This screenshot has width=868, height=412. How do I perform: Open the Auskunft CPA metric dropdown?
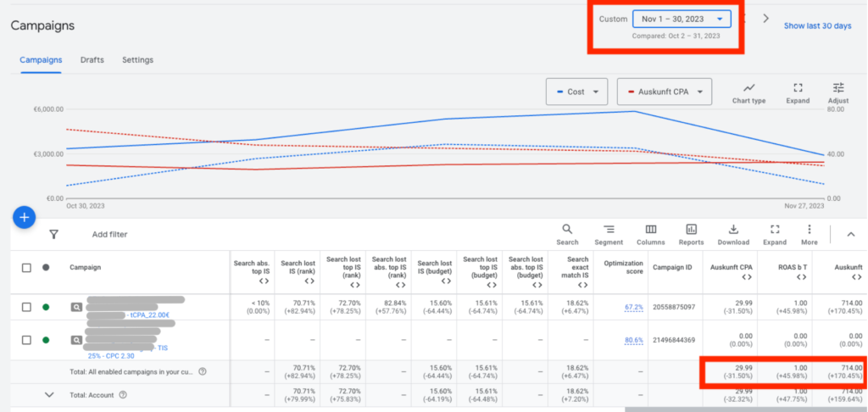664,92
